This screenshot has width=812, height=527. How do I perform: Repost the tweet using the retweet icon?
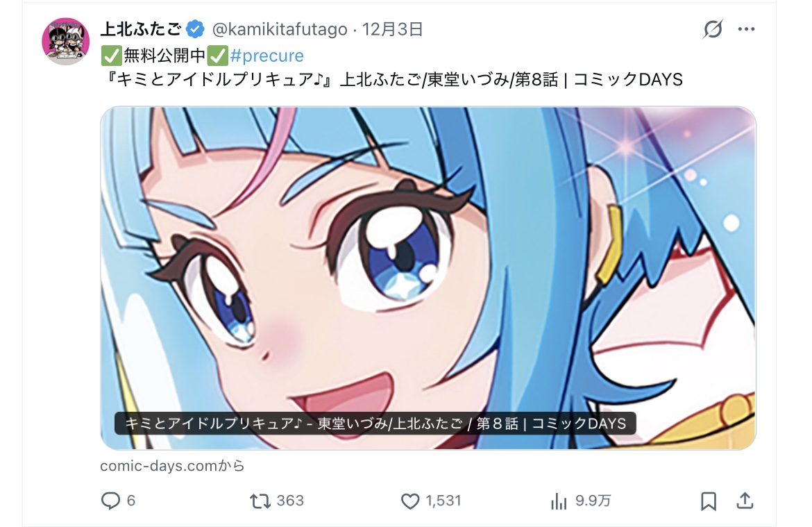coord(260,501)
